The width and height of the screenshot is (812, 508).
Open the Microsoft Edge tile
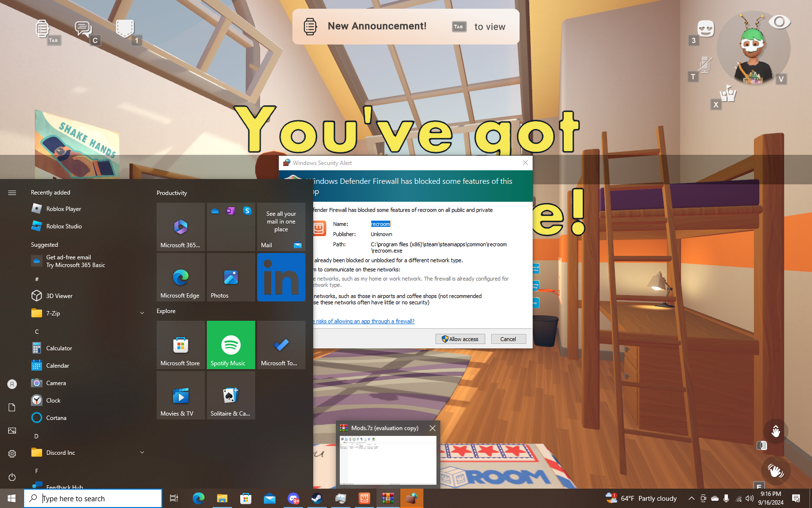coord(181,277)
